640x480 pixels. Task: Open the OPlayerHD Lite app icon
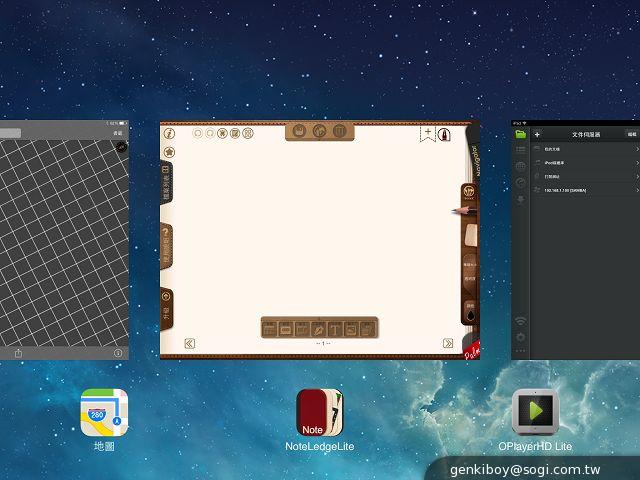tap(535, 413)
